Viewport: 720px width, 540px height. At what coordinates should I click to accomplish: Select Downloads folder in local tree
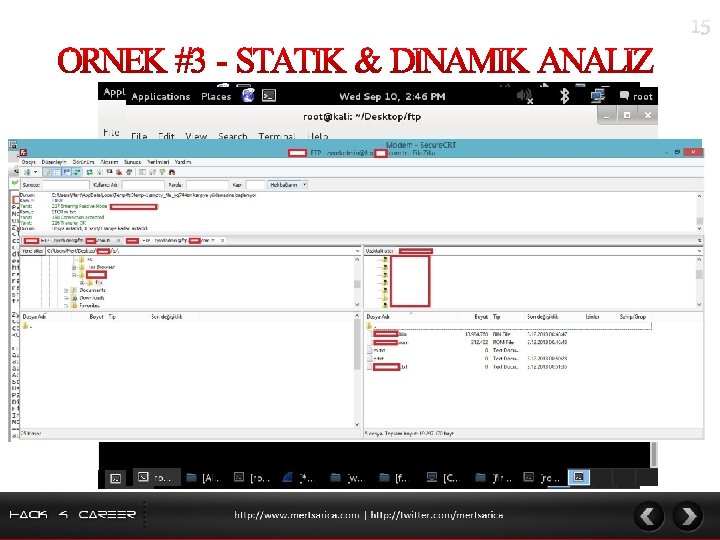(x=92, y=298)
